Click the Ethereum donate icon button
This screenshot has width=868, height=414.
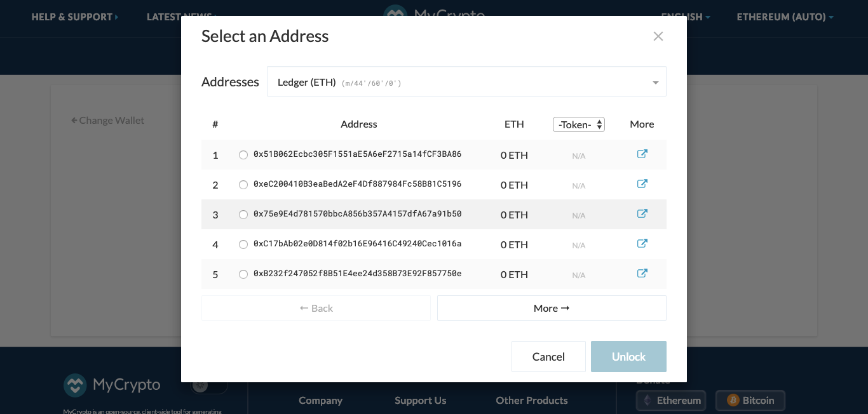pos(671,401)
